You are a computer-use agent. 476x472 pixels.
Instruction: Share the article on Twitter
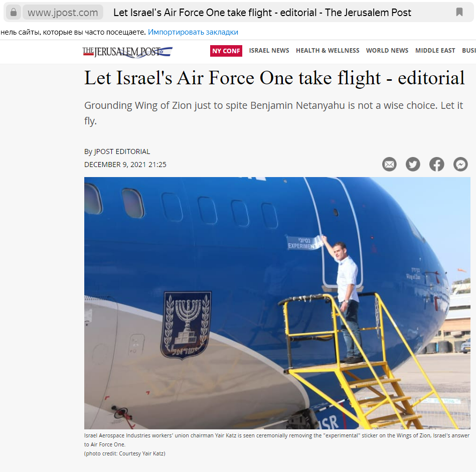[x=413, y=164]
